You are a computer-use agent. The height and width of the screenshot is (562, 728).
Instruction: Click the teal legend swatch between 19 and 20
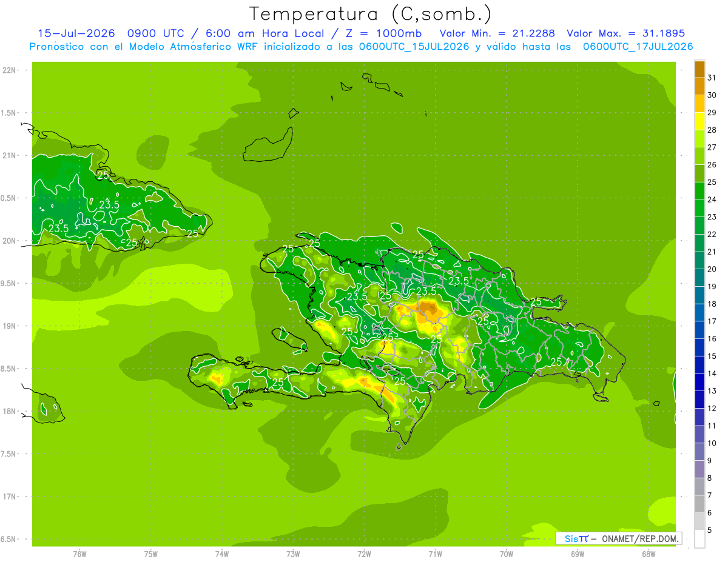click(x=699, y=278)
